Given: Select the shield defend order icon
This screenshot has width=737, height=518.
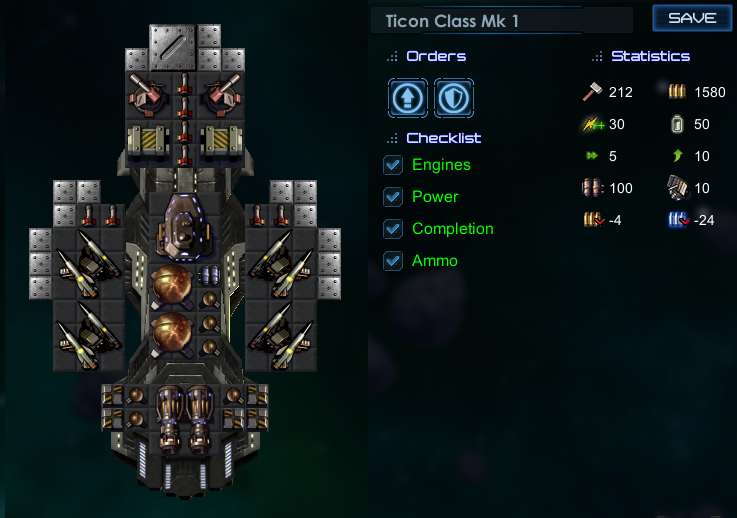Looking at the screenshot, I should coord(454,98).
